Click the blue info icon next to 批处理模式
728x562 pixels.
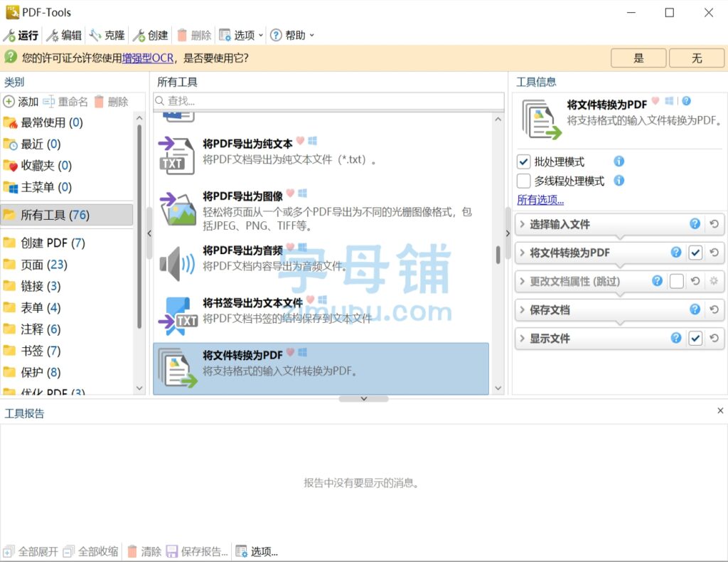619,161
